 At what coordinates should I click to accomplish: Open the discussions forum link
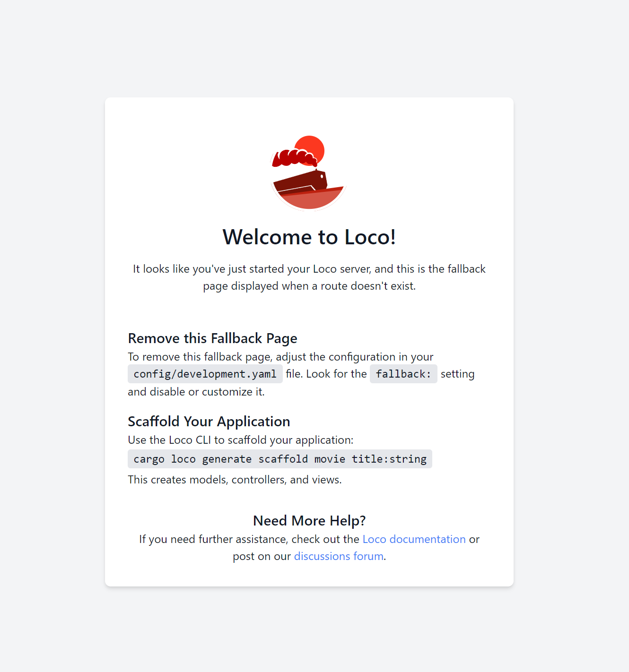click(339, 556)
